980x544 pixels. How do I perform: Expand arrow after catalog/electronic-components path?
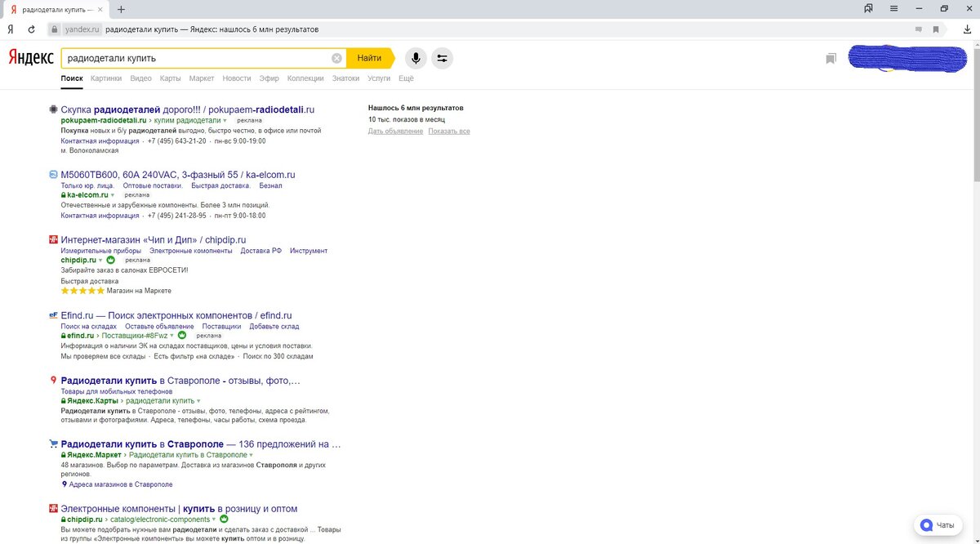coord(214,519)
